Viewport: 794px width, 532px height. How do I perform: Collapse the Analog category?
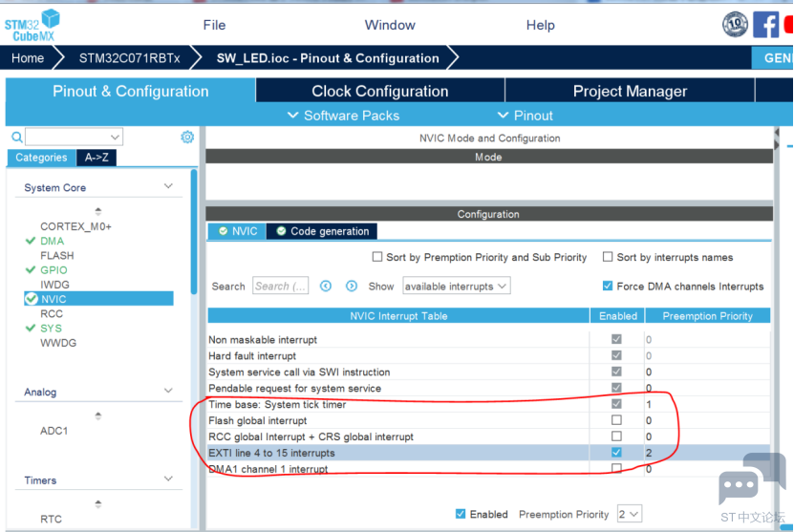pyautogui.click(x=168, y=391)
